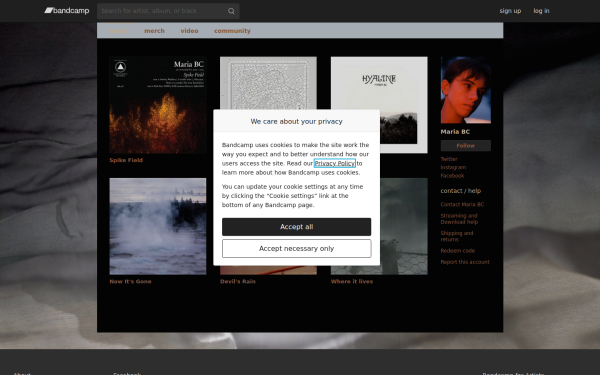Image resolution: width=600 pixels, height=375 pixels.
Task: Open Maria BC's Twitter link
Action: point(449,159)
